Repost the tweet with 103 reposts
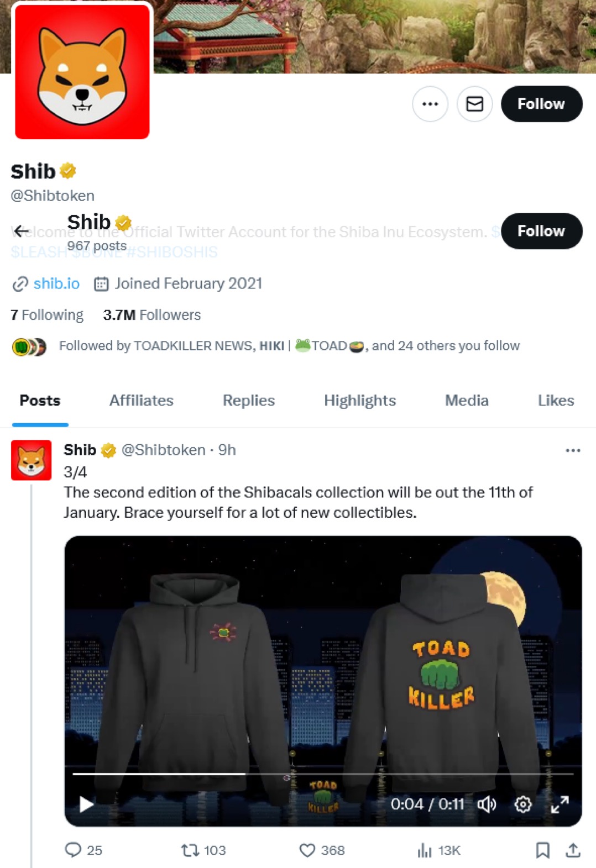 [203, 850]
